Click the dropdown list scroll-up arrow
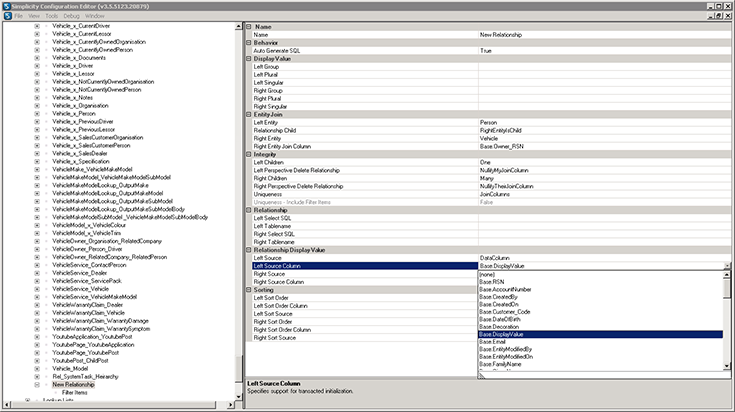Image resolution: width=735 pixels, height=412 pixels. pyautogui.click(x=727, y=275)
